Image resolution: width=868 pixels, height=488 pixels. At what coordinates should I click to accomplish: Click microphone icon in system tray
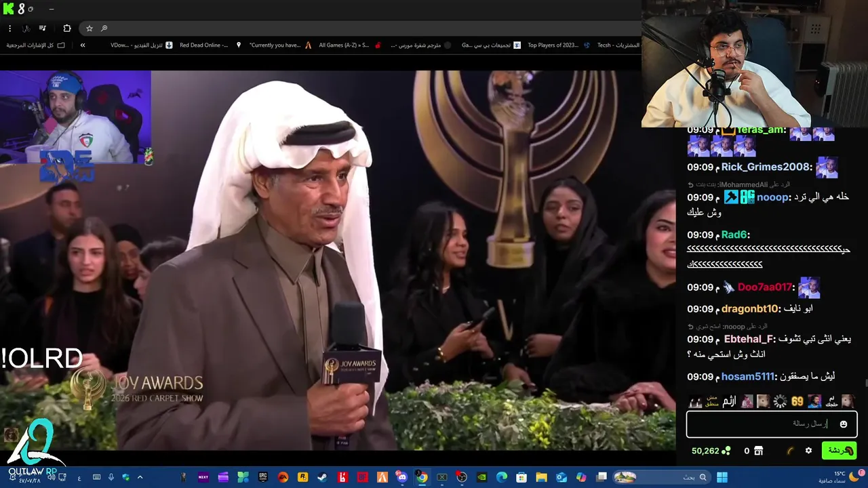[x=111, y=477]
